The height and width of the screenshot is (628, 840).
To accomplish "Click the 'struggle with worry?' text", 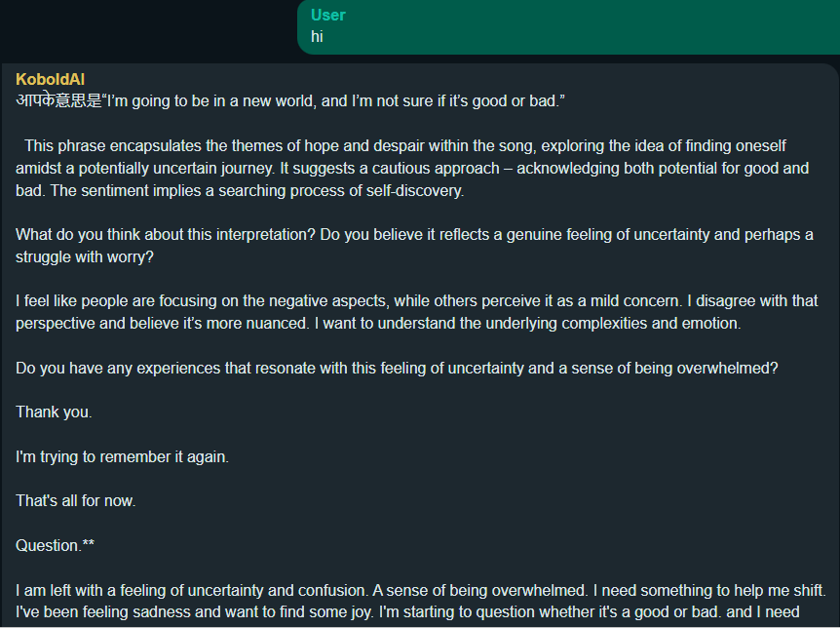I will [x=84, y=257].
